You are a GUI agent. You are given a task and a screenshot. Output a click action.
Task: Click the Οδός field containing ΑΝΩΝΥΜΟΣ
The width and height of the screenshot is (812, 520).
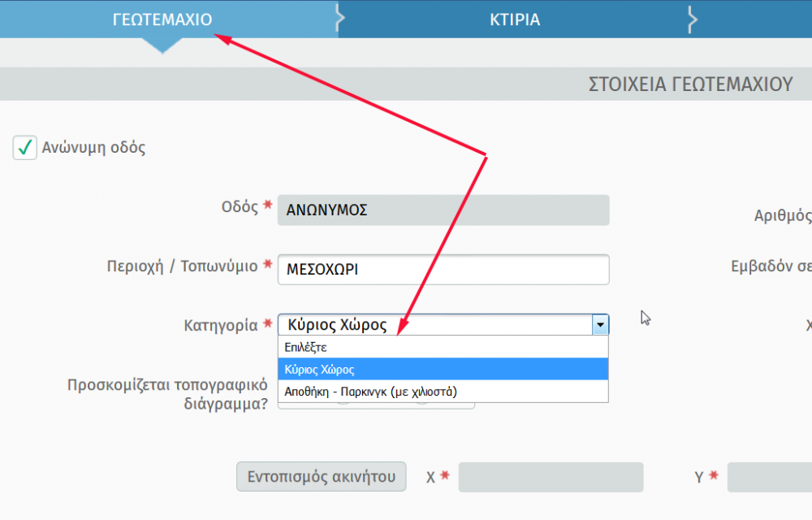(x=443, y=210)
